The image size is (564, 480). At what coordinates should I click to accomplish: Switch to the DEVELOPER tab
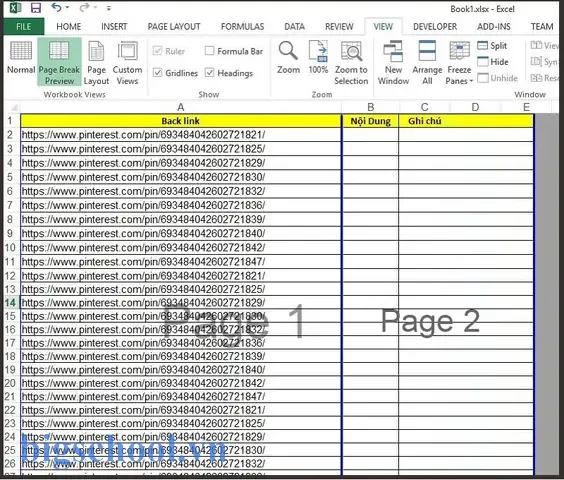(x=435, y=27)
